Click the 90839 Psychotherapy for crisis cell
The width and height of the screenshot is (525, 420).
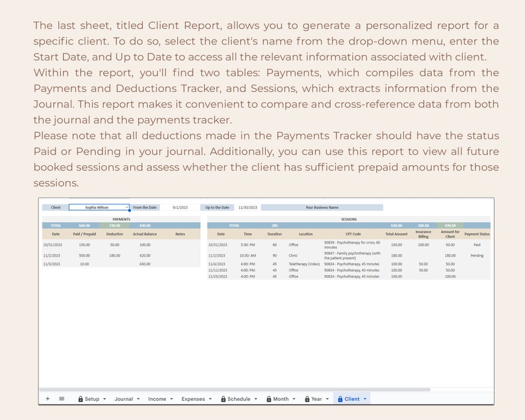pos(352,245)
